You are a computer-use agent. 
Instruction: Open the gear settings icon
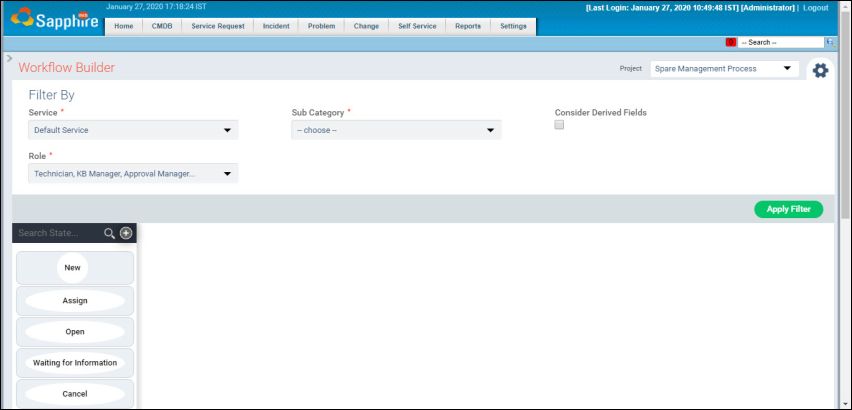tap(820, 70)
